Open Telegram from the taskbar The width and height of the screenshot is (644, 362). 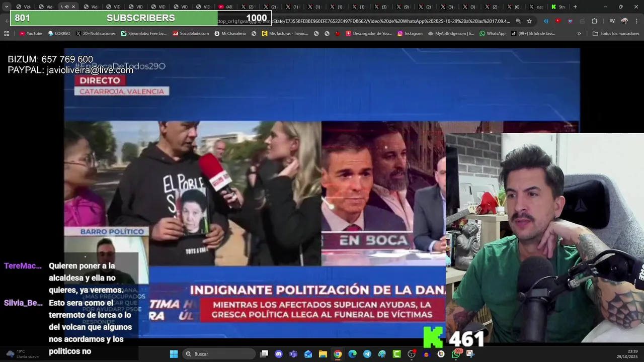pyautogui.click(x=367, y=354)
